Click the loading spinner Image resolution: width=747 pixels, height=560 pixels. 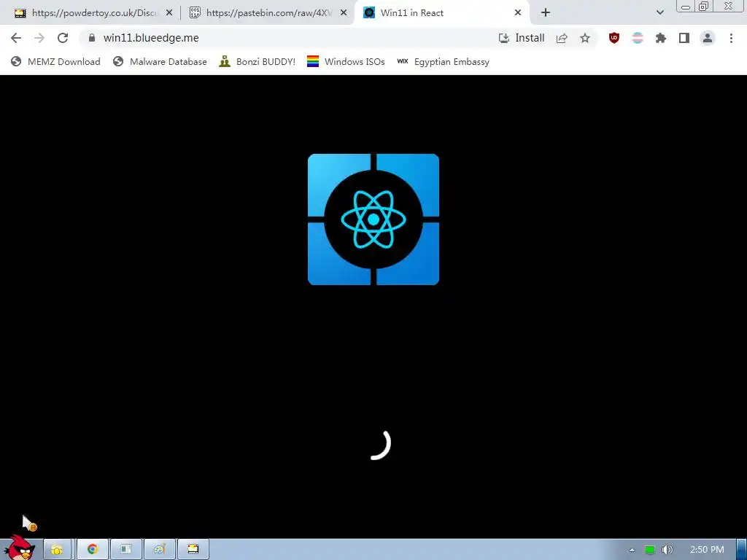379,444
